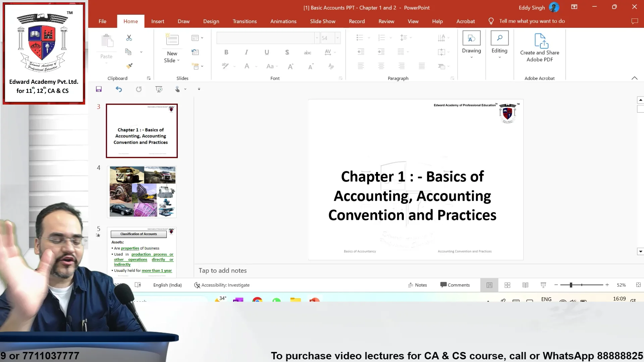Start Slide Show from status bar

[x=543, y=285]
